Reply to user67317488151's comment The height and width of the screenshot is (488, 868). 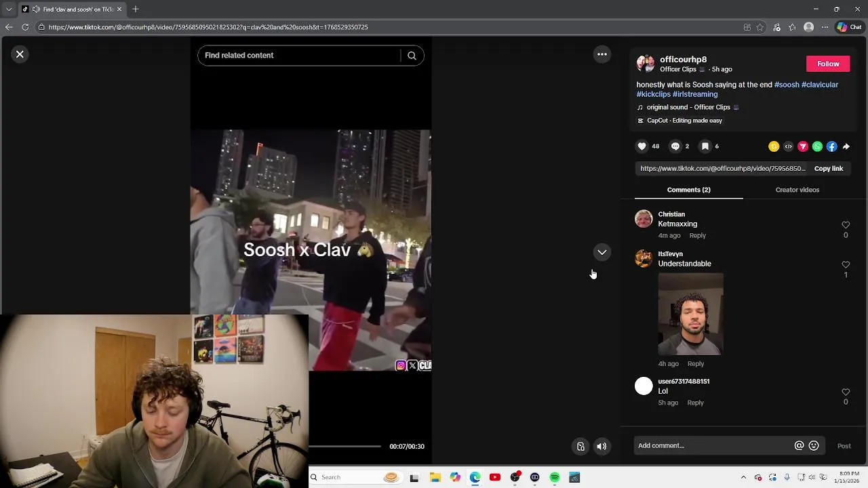695,403
